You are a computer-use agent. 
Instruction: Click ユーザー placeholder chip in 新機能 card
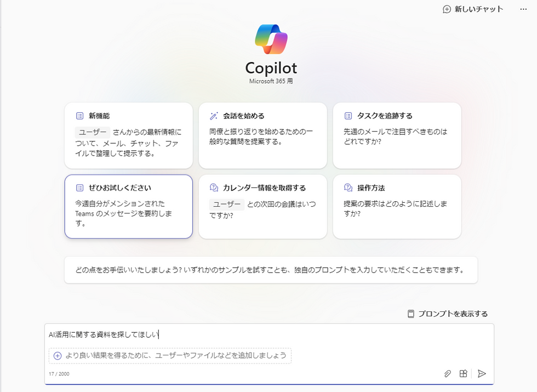coord(93,132)
